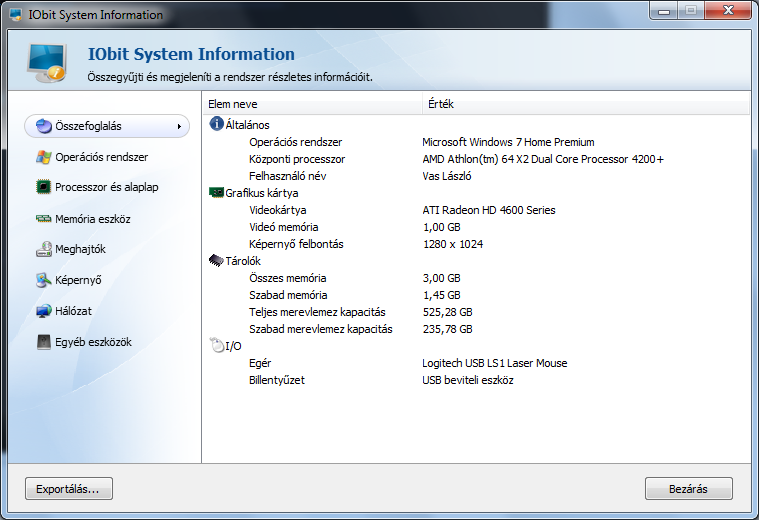Select the Összes memória row
The image size is (759, 520).
pos(476,278)
